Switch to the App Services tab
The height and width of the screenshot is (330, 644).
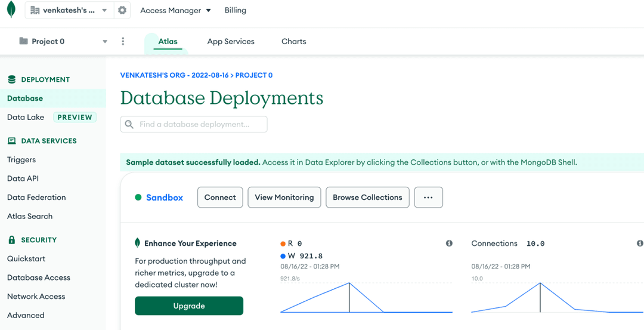[x=231, y=41]
